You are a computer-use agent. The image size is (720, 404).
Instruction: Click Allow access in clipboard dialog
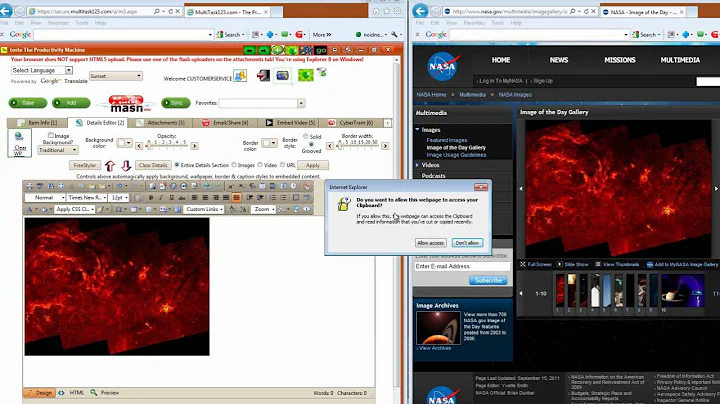pos(431,243)
